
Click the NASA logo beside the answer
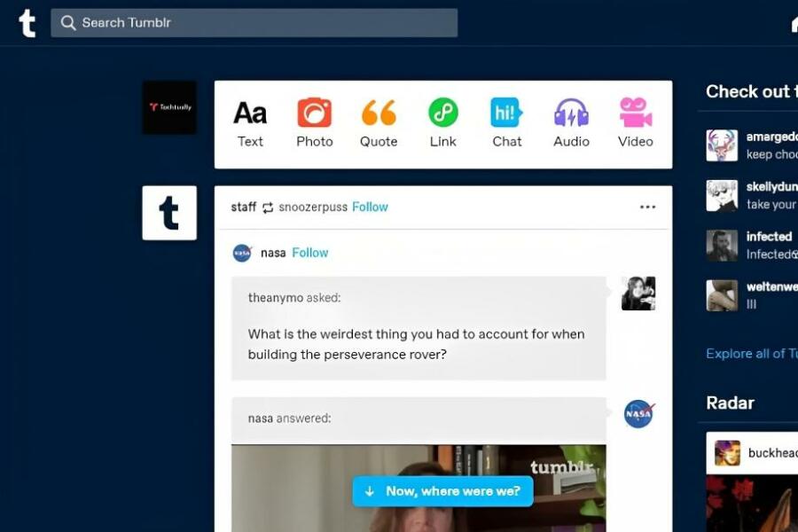[639, 414]
